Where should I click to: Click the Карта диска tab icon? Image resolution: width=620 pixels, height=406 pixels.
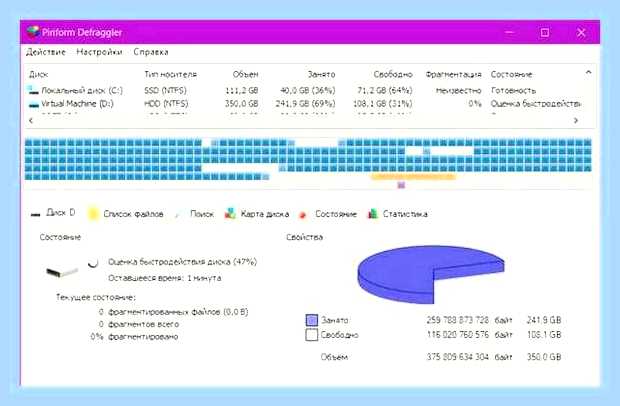[x=230, y=214]
